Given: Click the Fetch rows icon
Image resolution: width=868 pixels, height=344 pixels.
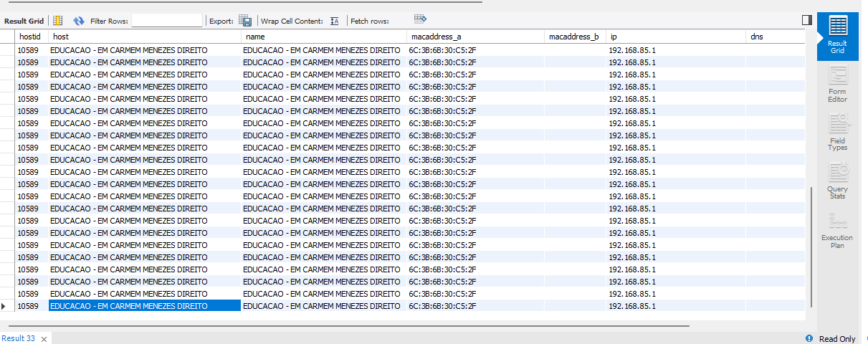Looking at the screenshot, I should click(x=421, y=19).
